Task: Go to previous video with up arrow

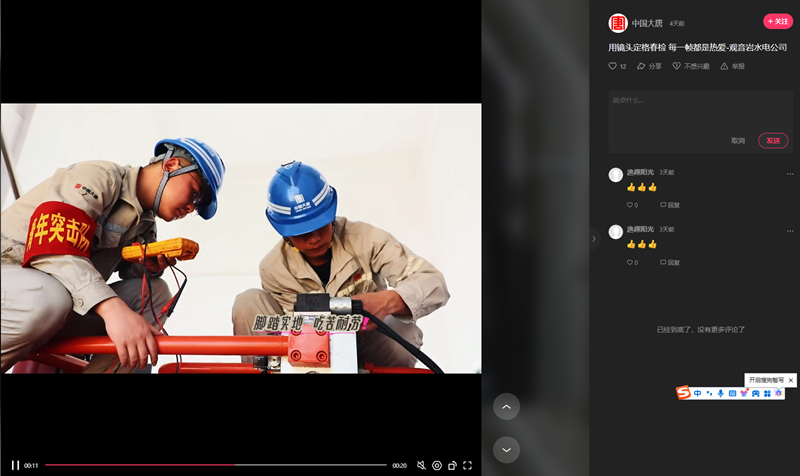Action: [x=506, y=407]
